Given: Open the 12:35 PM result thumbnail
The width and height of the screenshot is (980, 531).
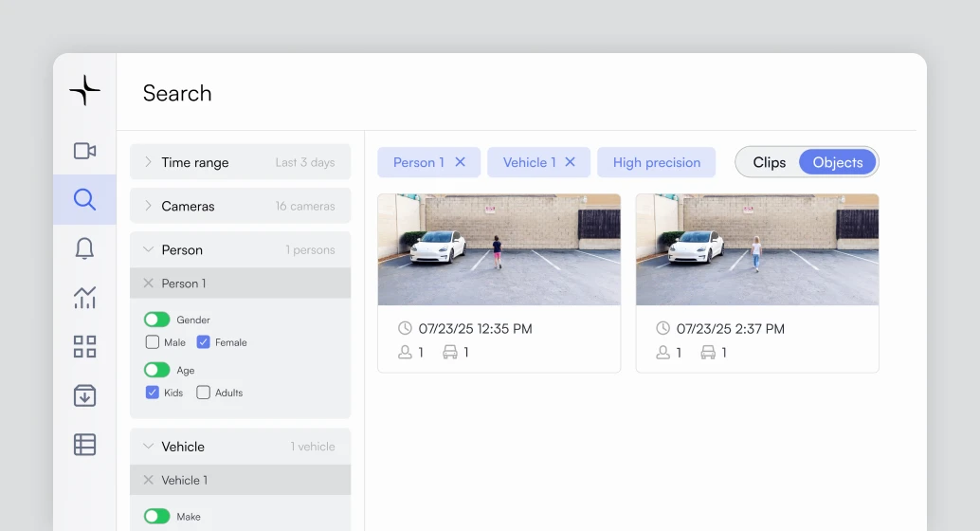Looking at the screenshot, I should (499, 249).
